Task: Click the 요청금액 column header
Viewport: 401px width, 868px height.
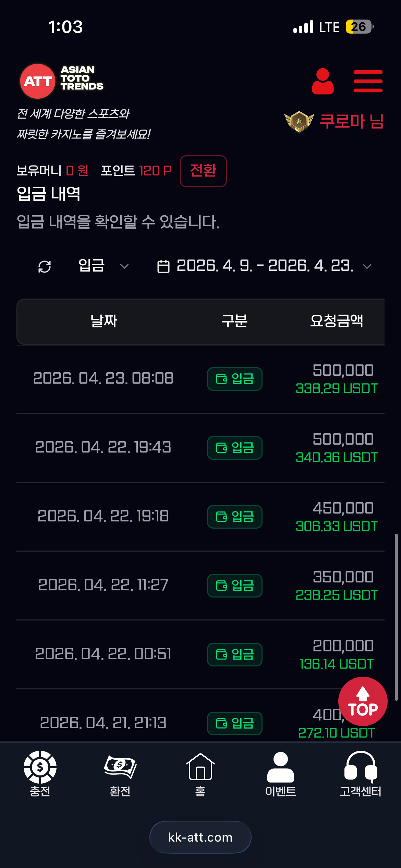Action: pyautogui.click(x=337, y=321)
